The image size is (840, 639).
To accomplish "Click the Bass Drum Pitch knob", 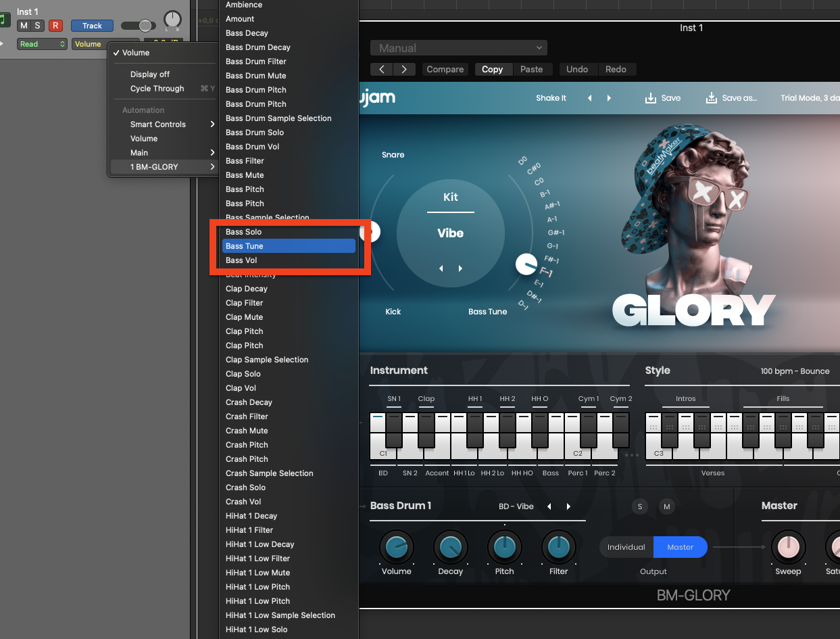I will click(504, 546).
